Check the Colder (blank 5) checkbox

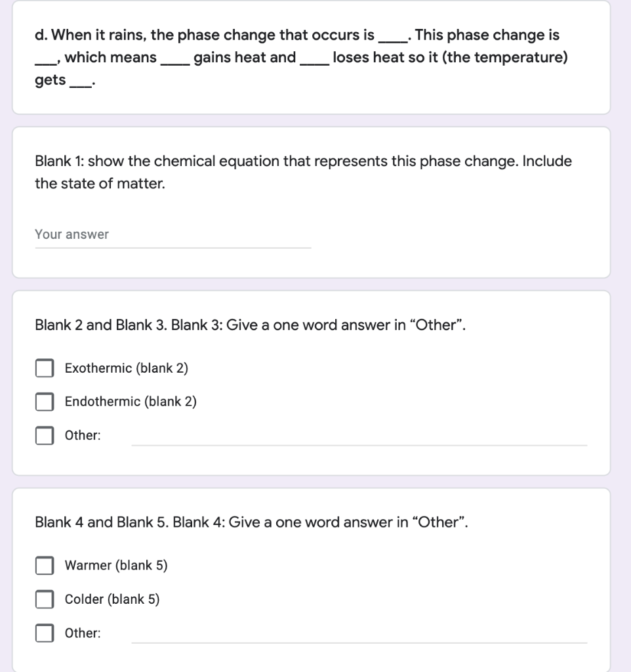tap(45, 599)
